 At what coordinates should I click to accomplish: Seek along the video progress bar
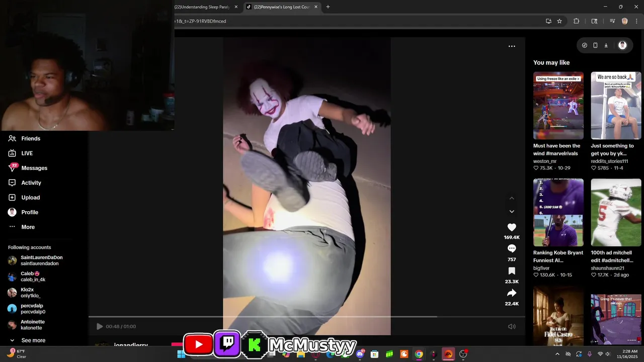tap(306, 317)
